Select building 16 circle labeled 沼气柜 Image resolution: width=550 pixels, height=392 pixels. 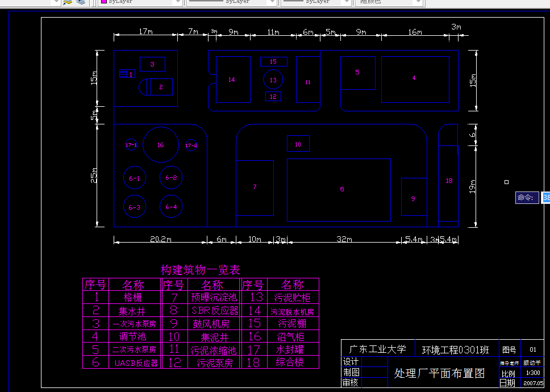[x=161, y=145]
